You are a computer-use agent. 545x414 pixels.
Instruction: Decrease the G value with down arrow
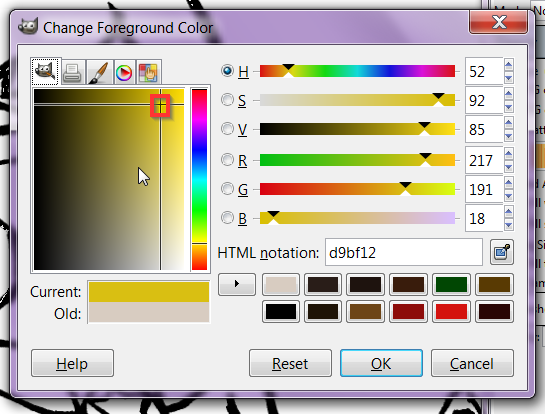509,196
